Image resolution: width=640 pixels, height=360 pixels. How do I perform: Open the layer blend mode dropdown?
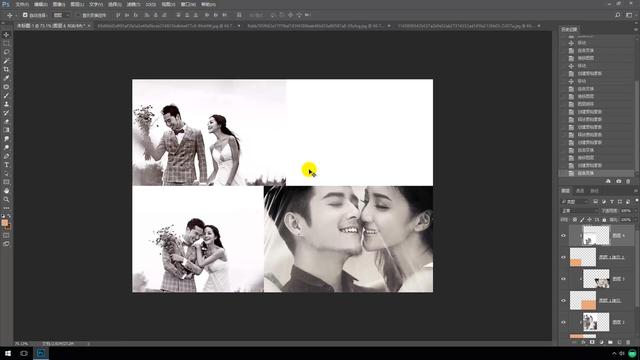point(579,211)
